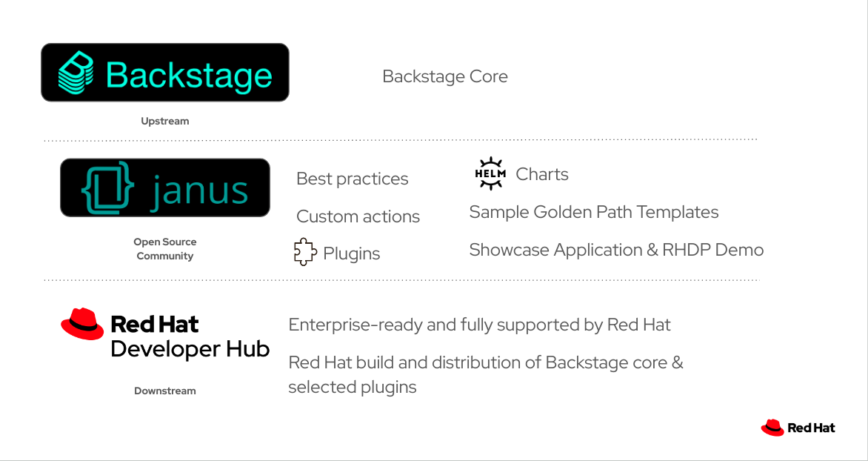
Task: Select the janus black banner image
Action: pos(165,188)
